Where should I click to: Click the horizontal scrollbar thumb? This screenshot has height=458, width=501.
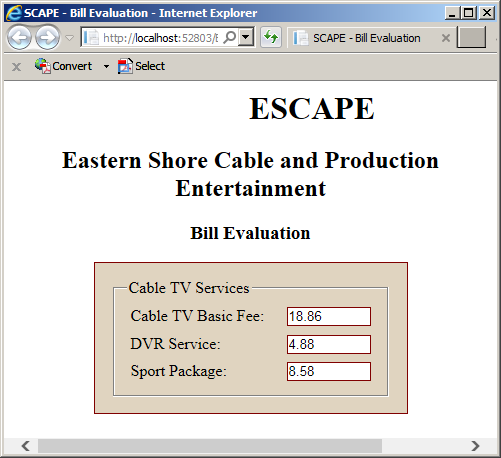click(x=210, y=446)
